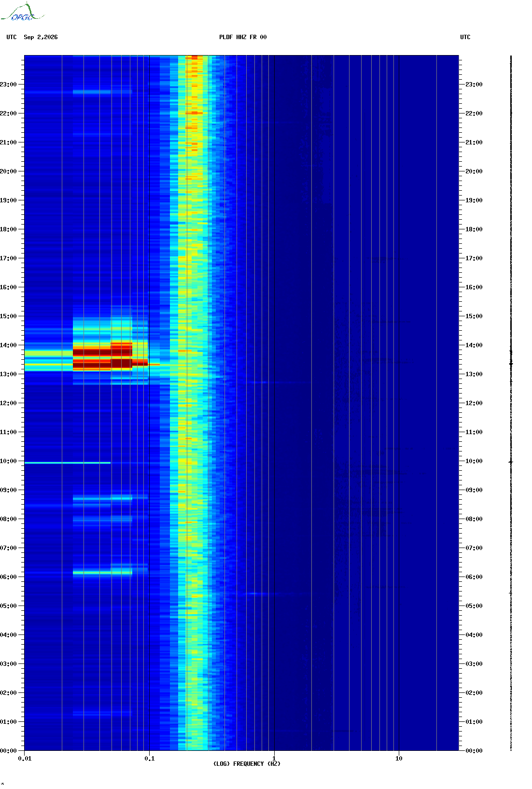532x789 pixels.
Task: Click the OFGC logo in top corner
Action: tap(22, 12)
